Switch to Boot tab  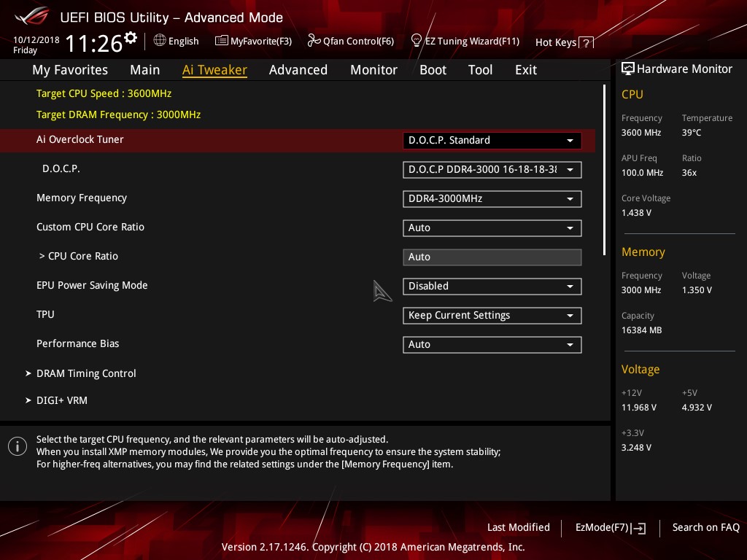(433, 70)
